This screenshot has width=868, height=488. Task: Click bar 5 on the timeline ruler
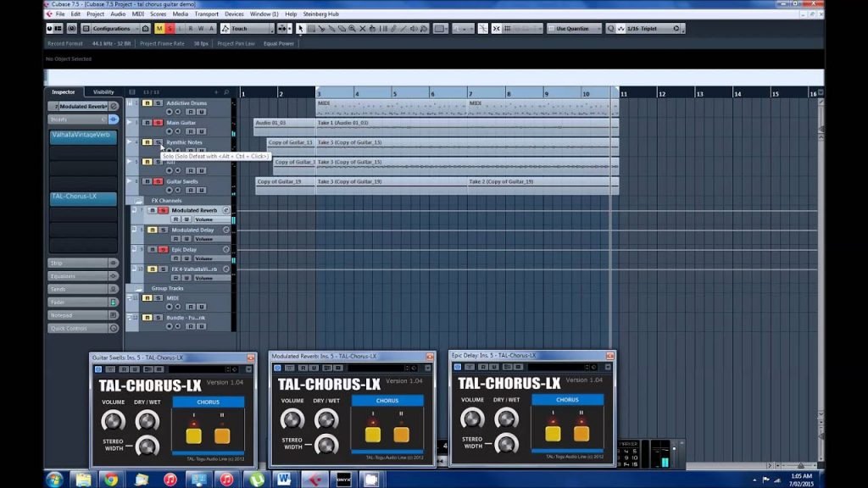click(394, 93)
